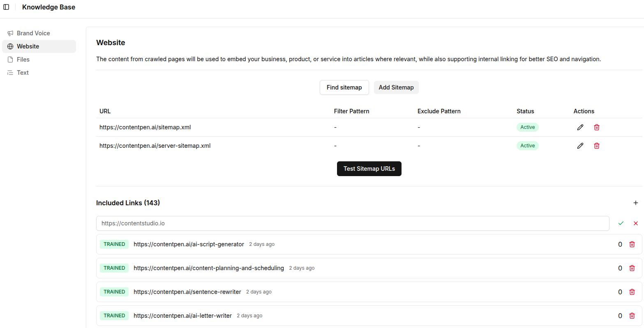Click the contentstudio.io URL input field

[288, 223]
